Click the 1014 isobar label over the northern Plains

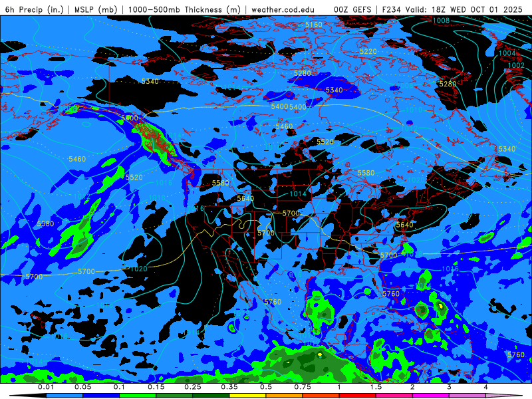click(x=298, y=194)
